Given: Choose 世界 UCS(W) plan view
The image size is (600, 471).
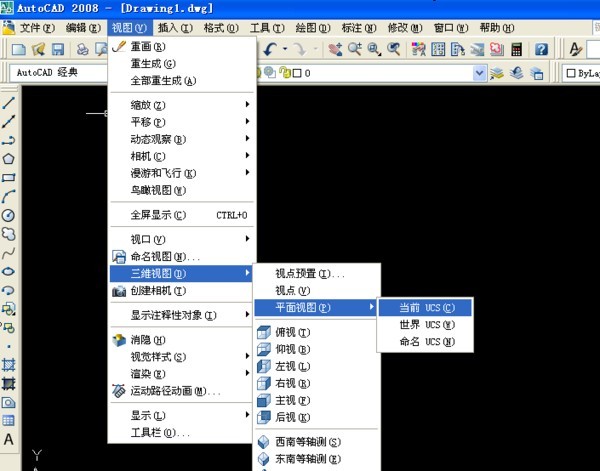Looking at the screenshot, I should point(425,325).
